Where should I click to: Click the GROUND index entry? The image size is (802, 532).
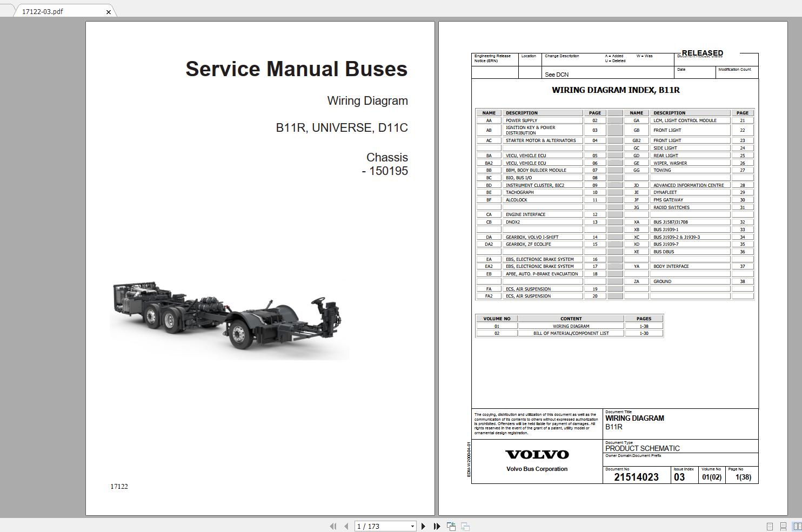coord(690,281)
